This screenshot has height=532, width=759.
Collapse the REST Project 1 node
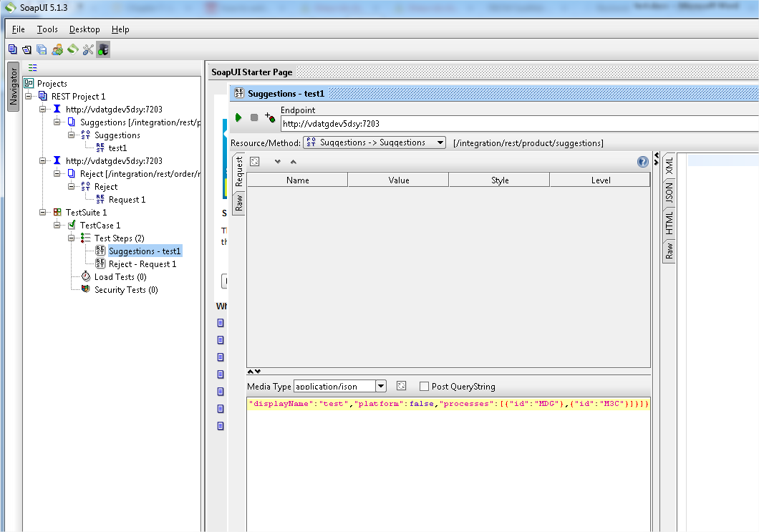(x=29, y=97)
